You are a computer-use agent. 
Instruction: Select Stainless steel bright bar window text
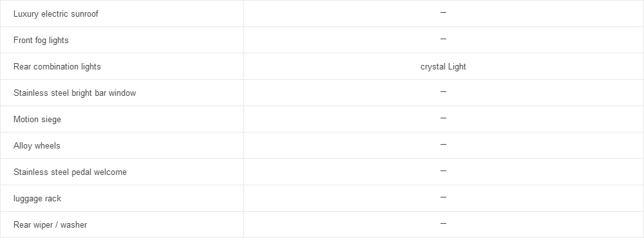[x=75, y=93]
